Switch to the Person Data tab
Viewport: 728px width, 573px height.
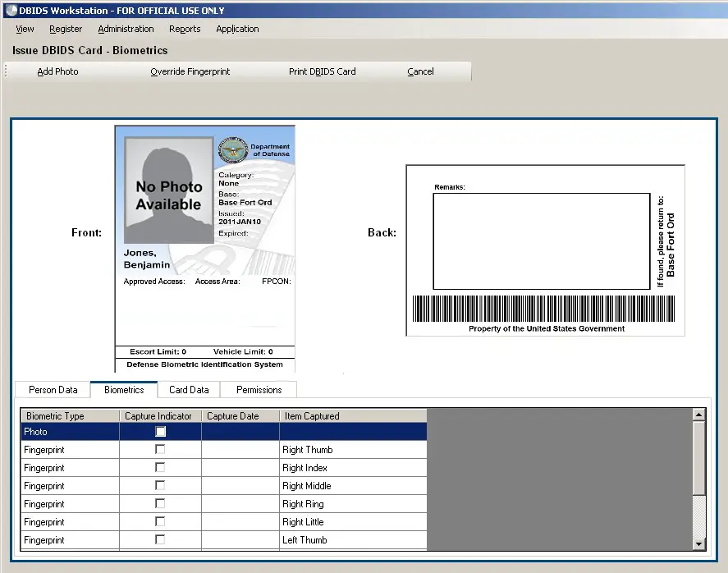pyautogui.click(x=52, y=389)
